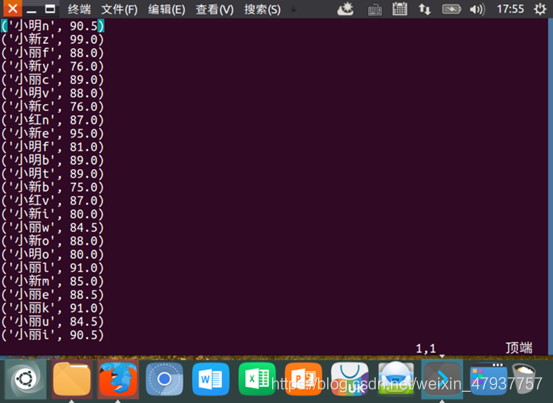Image resolution: width=553 pixels, height=403 pixels.
Task: Click the 顶端 status text
Action: click(519, 348)
